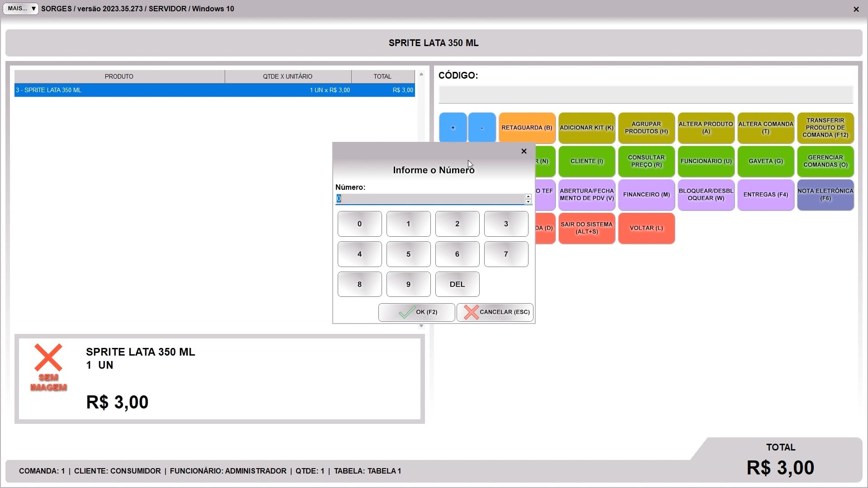Click AGRUPAR PRODUTOS (H)
This screenshot has width=868, height=488.
click(x=646, y=128)
